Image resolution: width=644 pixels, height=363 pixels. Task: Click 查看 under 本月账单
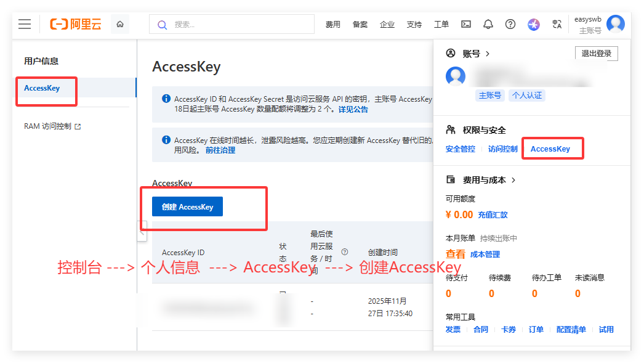(455, 254)
